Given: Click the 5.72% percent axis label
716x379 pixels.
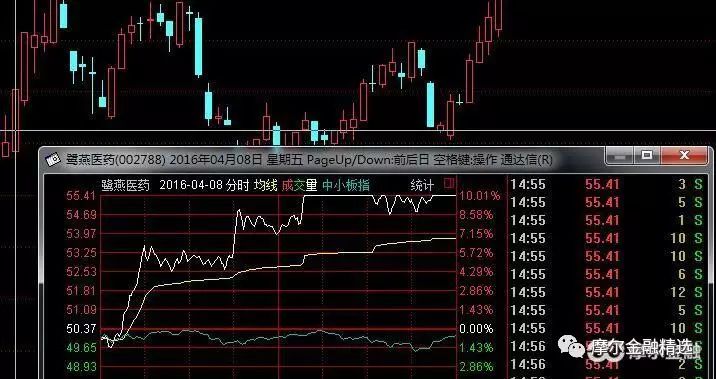Looking at the screenshot, I should [x=476, y=253].
